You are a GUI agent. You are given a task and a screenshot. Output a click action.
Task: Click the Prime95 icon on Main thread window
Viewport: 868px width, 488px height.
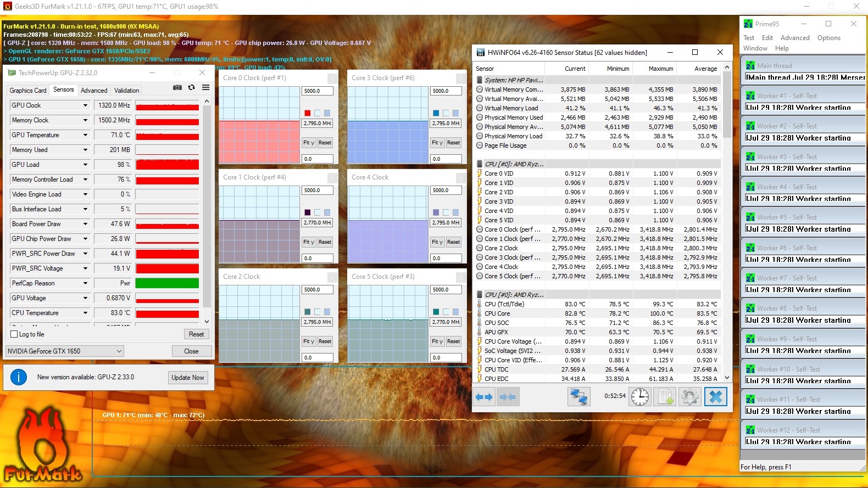[x=750, y=65]
